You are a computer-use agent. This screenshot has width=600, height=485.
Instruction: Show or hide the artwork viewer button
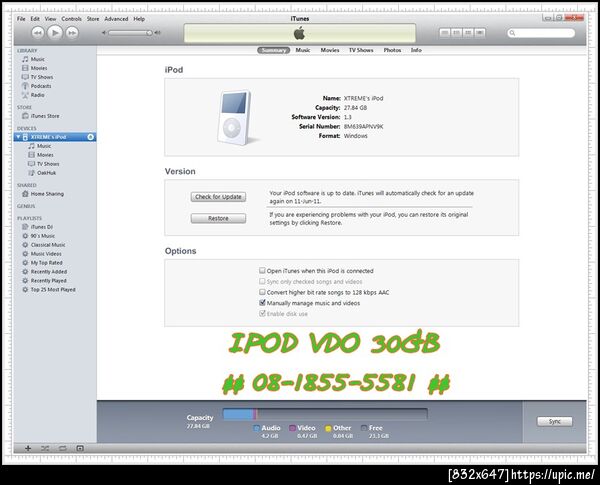80,448
